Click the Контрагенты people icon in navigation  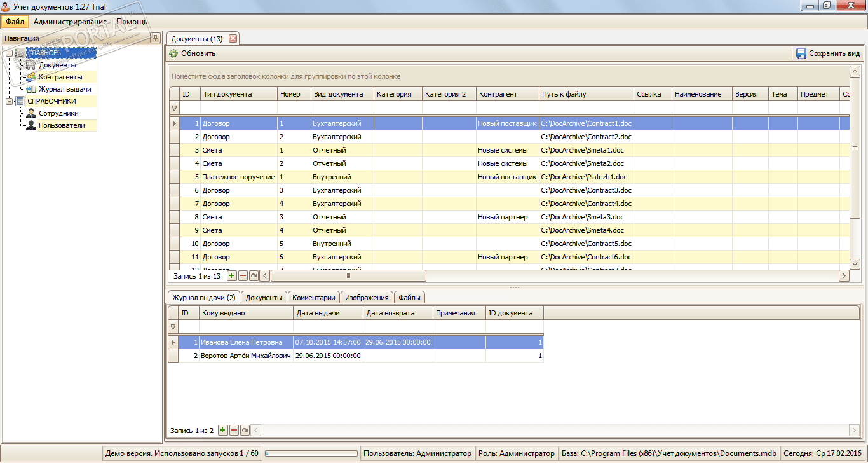click(31, 77)
